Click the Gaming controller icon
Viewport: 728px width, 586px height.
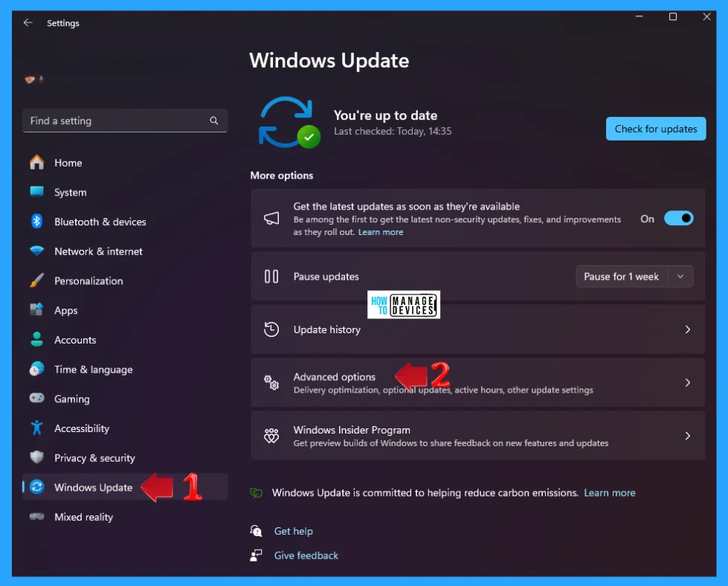[x=36, y=399]
